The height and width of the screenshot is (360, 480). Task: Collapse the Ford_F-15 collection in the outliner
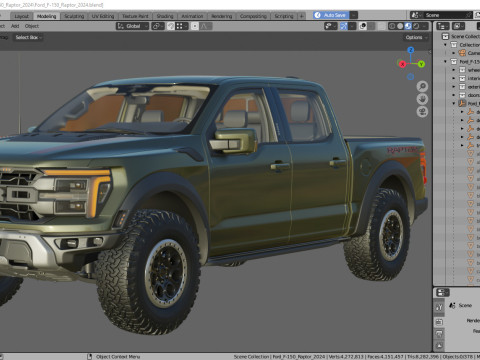click(x=445, y=61)
